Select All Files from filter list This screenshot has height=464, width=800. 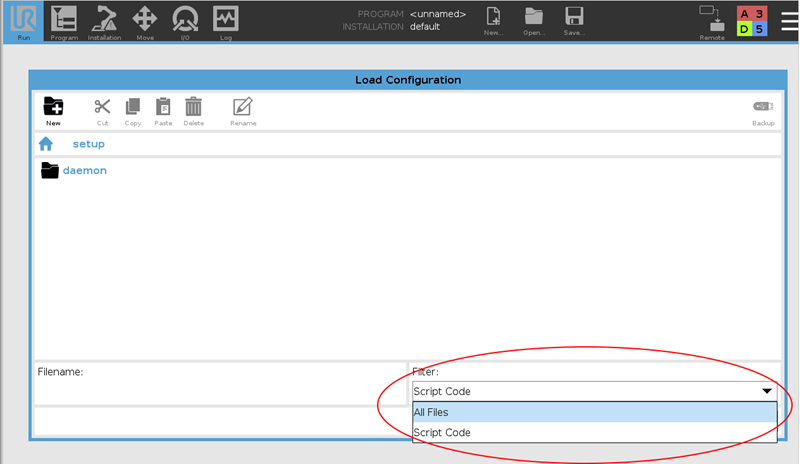point(594,412)
